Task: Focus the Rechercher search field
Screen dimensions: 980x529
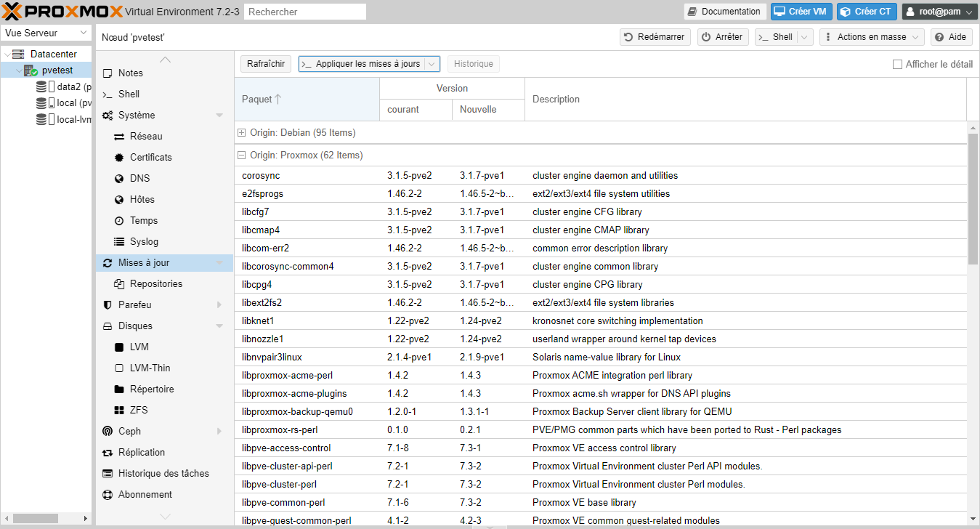Action: [305, 12]
